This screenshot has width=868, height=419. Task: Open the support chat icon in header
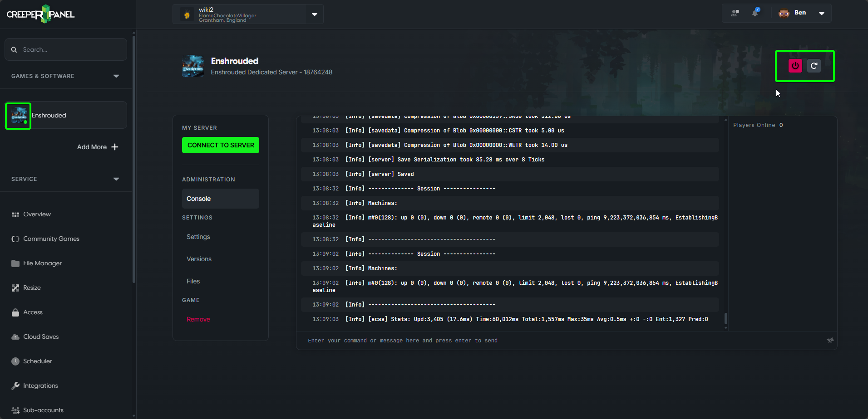coord(735,13)
